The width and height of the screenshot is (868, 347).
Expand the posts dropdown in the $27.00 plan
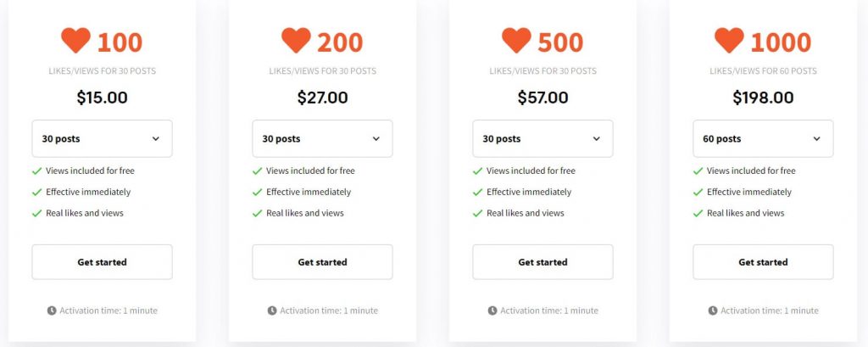(x=322, y=138)
